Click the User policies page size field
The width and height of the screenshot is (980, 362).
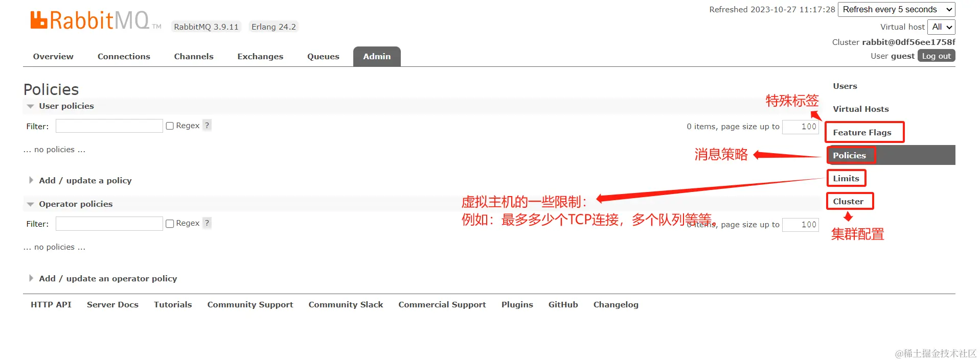tap(801, 127)
